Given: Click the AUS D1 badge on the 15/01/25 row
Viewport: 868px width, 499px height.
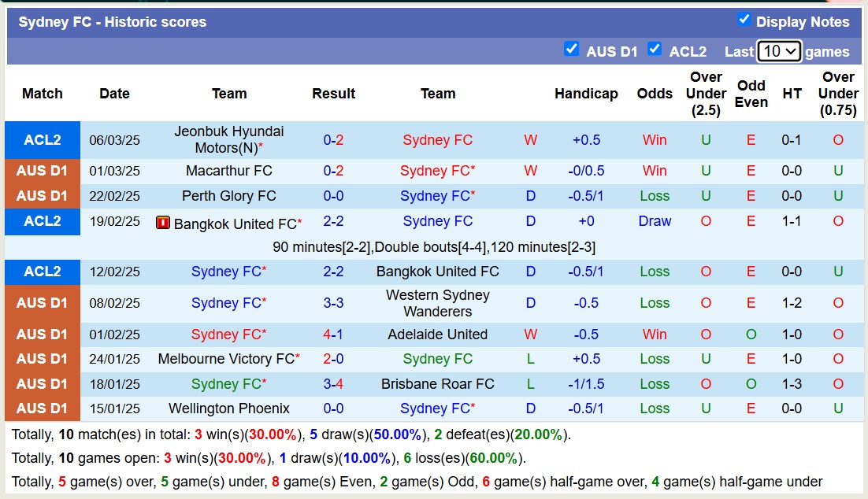Looking at the screenshot, I should (42, 408).
